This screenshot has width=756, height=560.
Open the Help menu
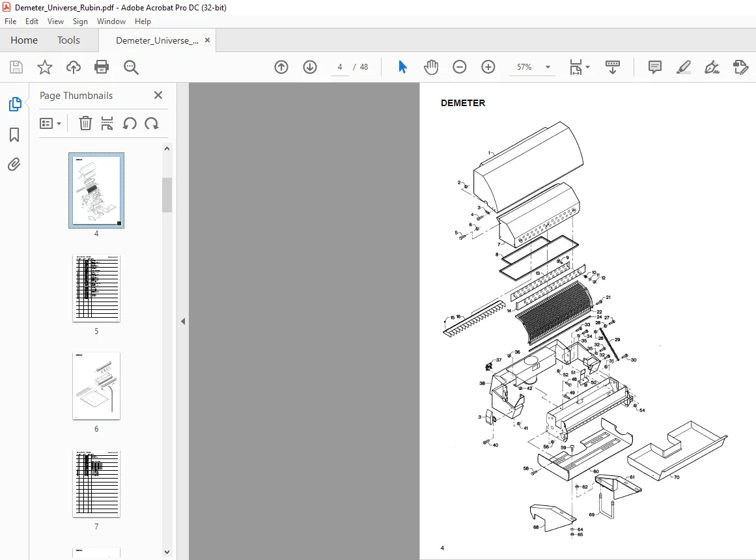143,21
